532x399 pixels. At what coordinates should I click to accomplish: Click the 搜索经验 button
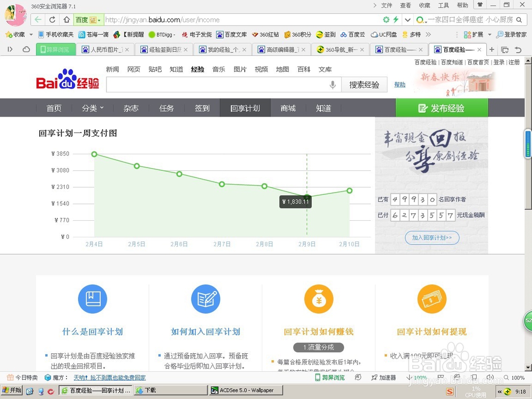click(x=364, y=85)
